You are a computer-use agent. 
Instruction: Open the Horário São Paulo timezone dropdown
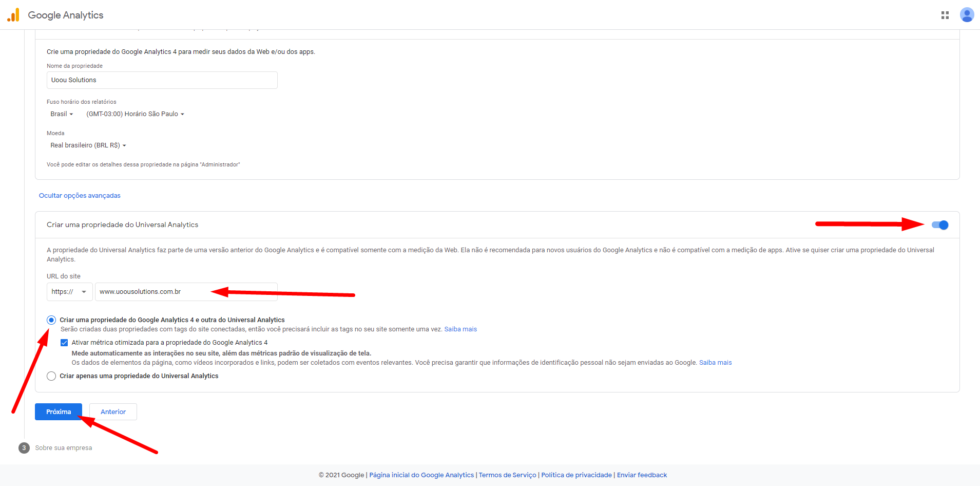coord(135,114)
